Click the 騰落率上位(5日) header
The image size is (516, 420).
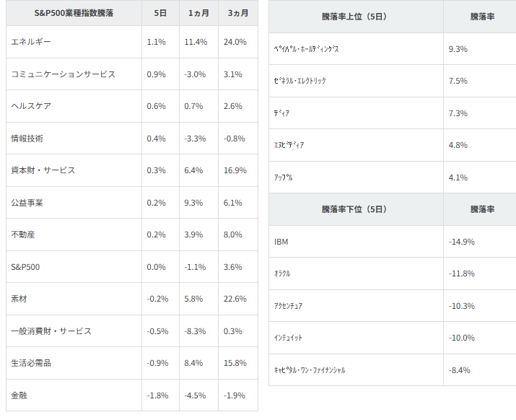point(354,17)
